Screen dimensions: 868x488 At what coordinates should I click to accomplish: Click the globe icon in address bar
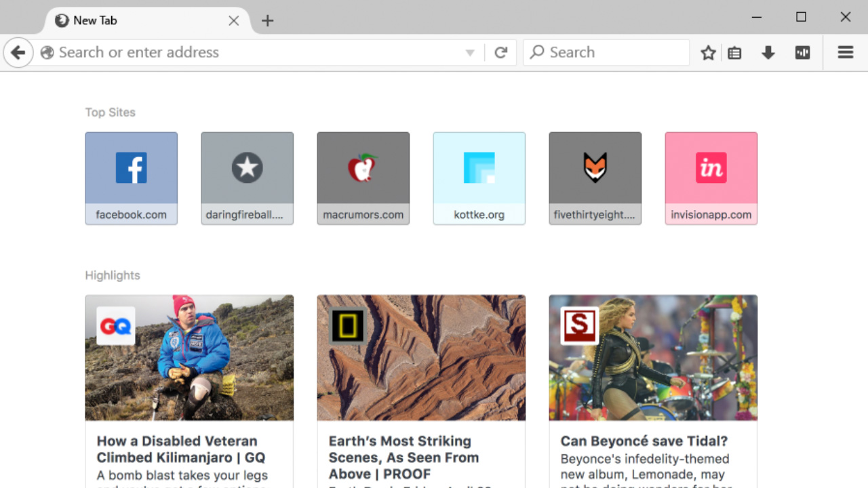coord(47,52)
